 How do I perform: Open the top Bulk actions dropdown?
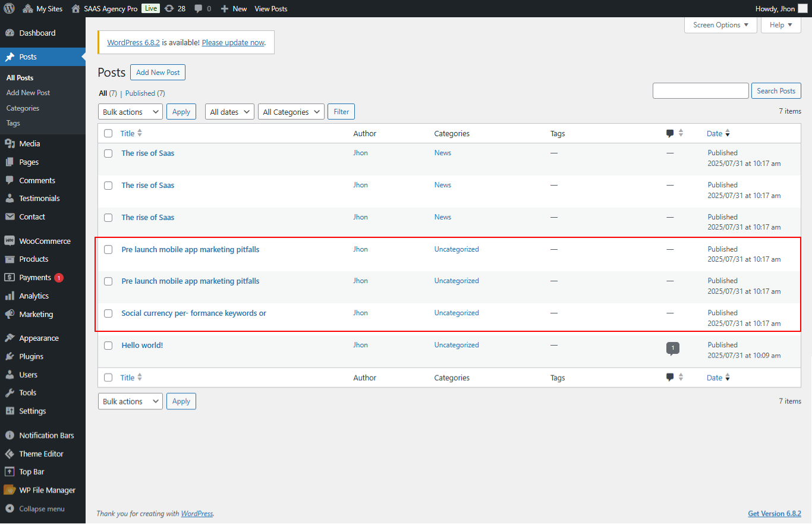click(x=130, y=112)
